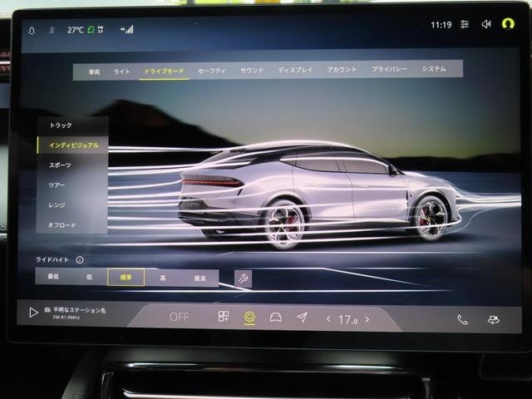Open navigation arrow icon
Image resolution: width=532 pixels, height=399 pixels.
tap(302, 318)
